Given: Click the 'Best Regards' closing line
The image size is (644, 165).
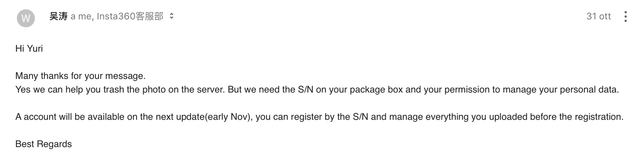Looking at the screenshot, I should tap(44, 144).
